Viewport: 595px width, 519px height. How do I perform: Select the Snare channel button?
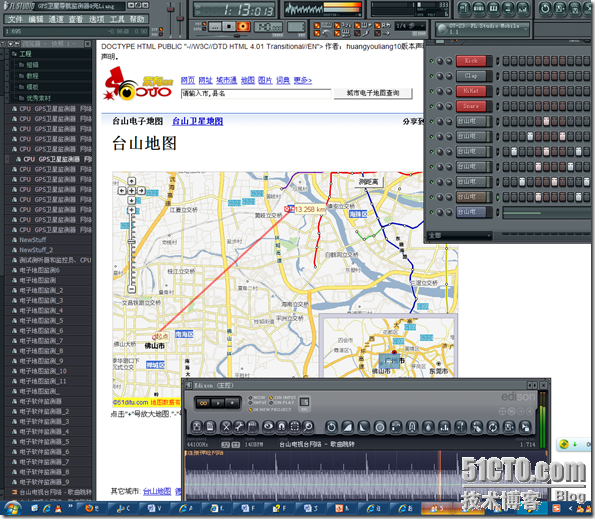coord(472,106)
